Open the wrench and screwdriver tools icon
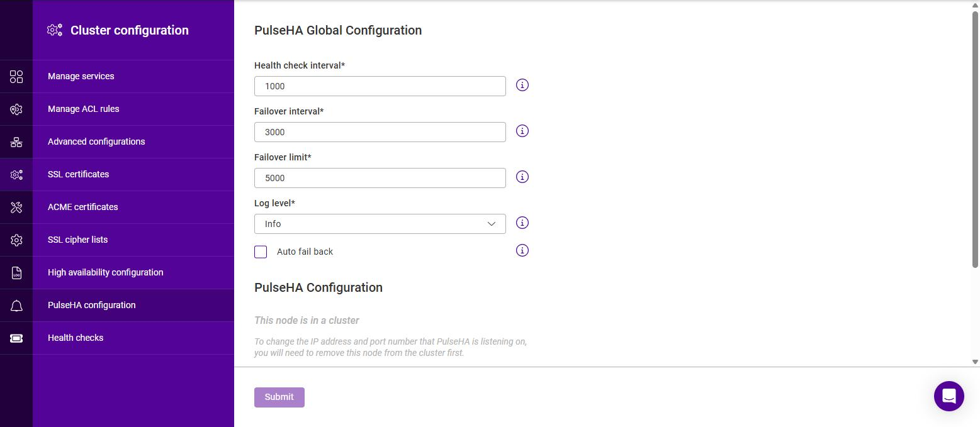980x427 pixels. 16,208
